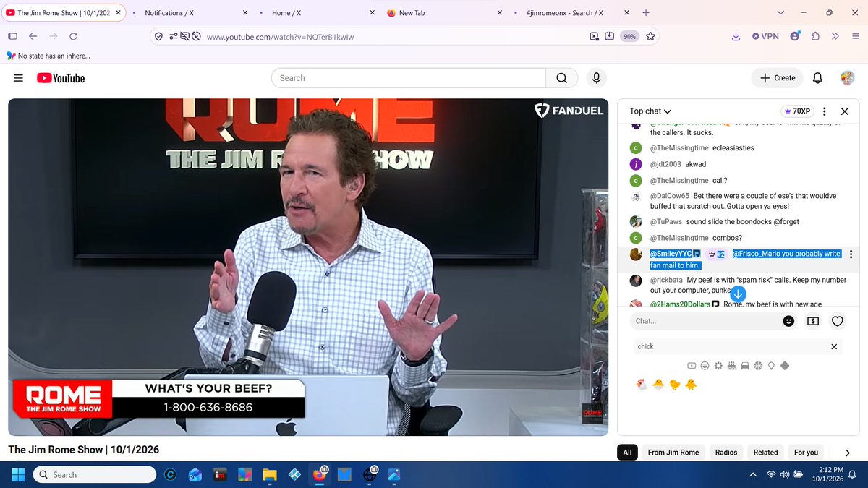
Task: Send a heart reaction in chat
Action: coord(838,321)
